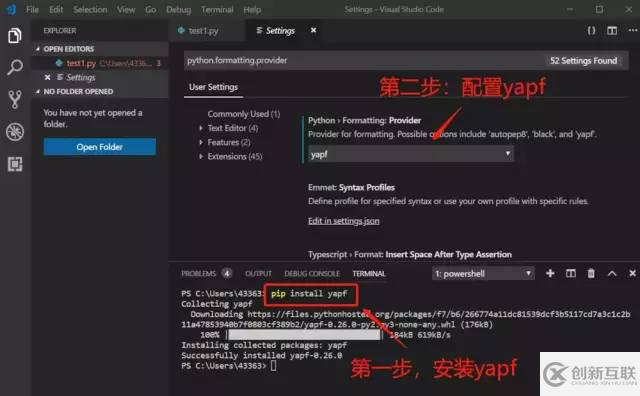The width and height of the screenshot is (640, 396).
Task: Switch to the Settings editor tab
Action: coord(280,31)
